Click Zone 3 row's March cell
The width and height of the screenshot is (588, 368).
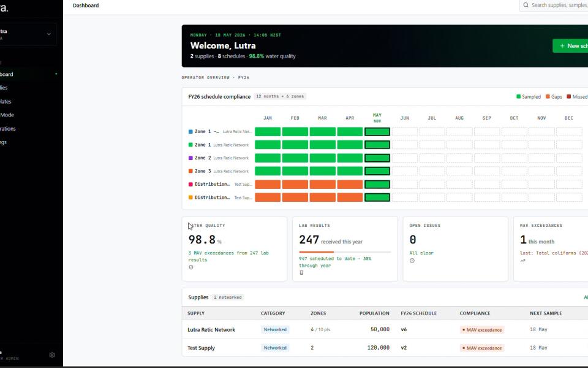323,171
